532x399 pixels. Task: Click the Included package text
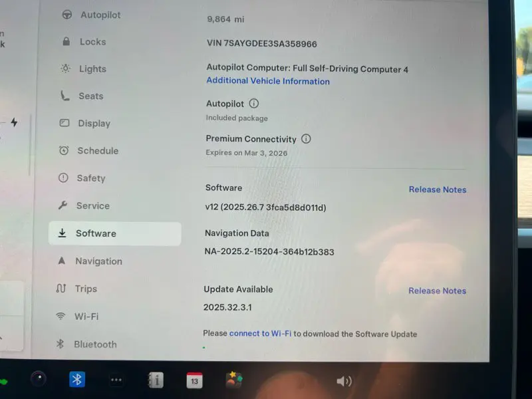pyautogui.click(x=237, y=118)
